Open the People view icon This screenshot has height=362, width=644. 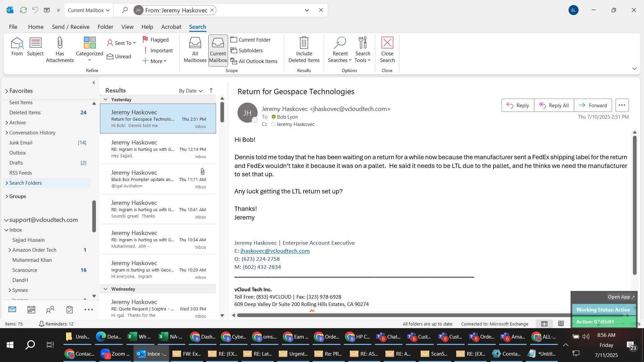coord(50,309)
